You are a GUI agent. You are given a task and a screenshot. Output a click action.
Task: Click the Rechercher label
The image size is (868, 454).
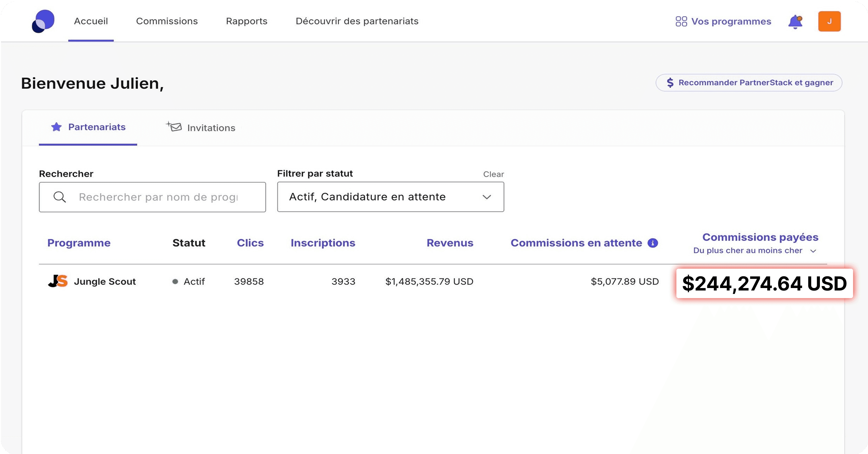(x=66, y=174)
